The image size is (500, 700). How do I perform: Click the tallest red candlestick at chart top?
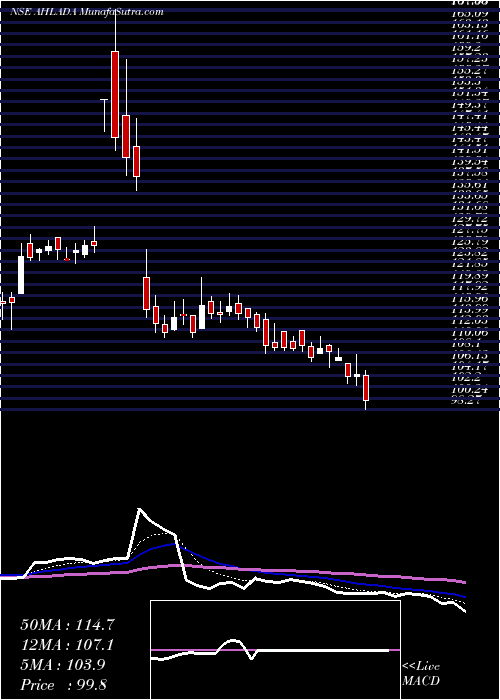click(115, 95)
